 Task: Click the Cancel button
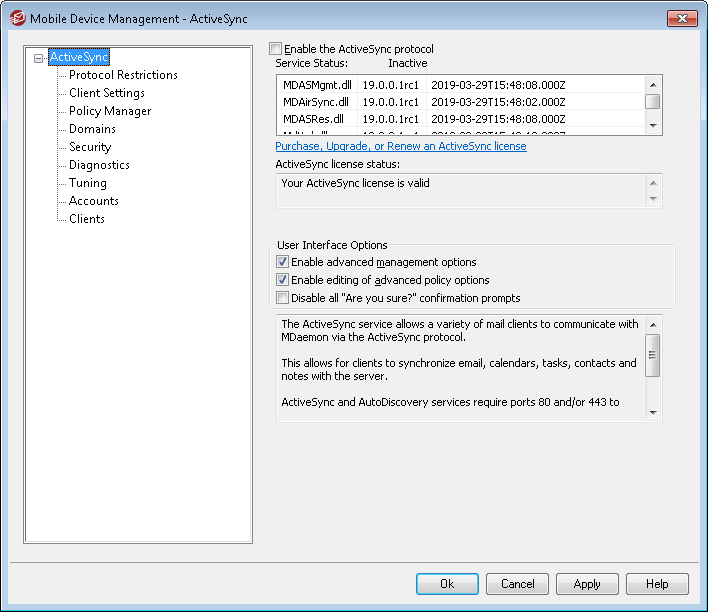517,584
